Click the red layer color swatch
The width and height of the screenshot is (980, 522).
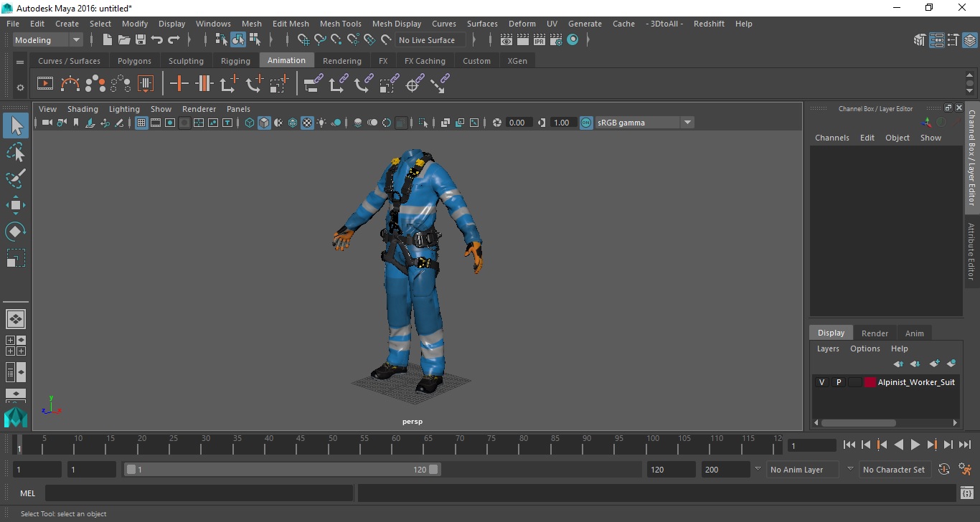click(x=870, y=382)
